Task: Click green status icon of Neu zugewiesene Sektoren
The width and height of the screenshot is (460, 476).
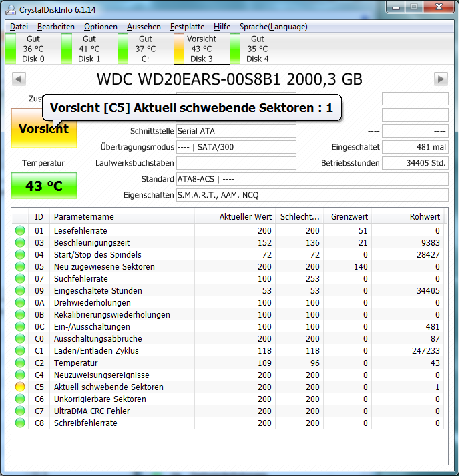Action: coord(20,266)
